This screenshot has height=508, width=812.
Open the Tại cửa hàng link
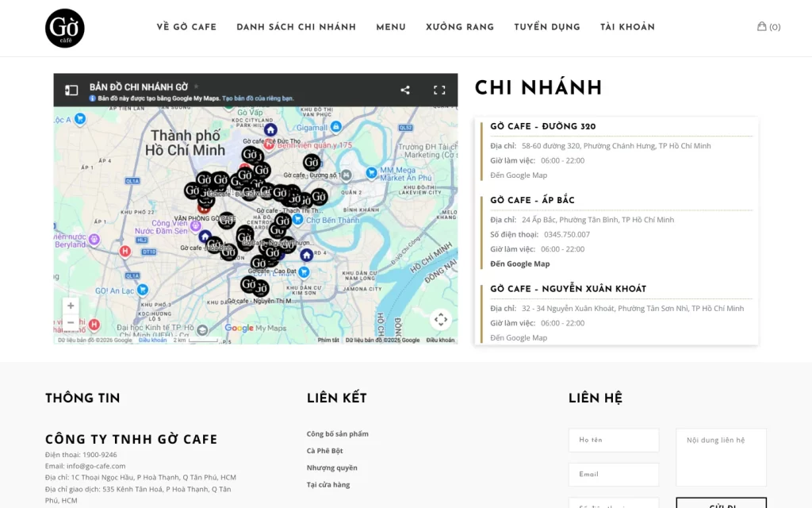(328, 485)
